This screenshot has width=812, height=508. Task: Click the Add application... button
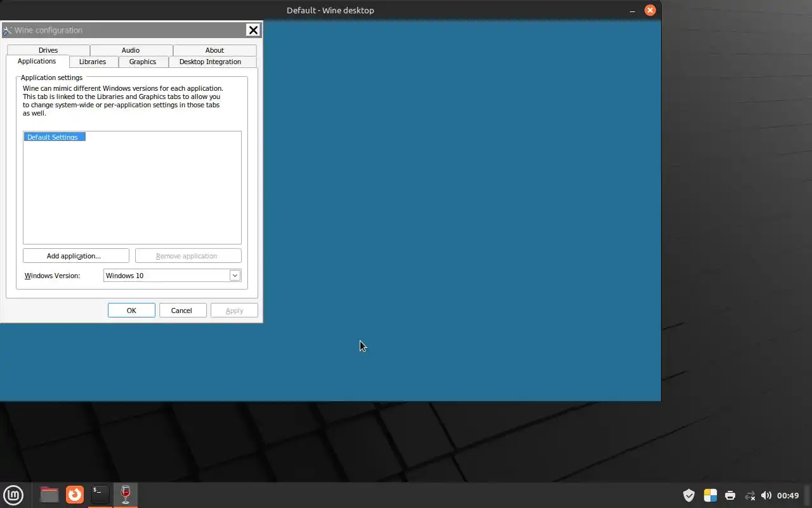coord(76,256)
